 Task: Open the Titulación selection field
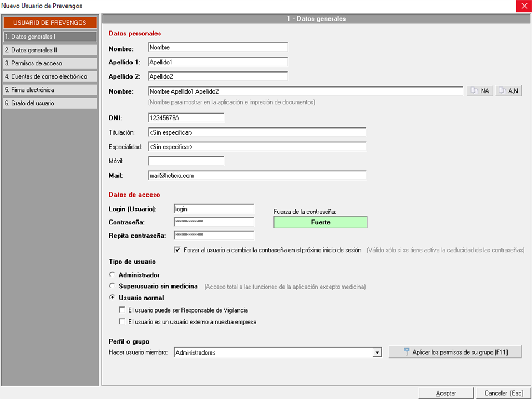tap(257, 132)
